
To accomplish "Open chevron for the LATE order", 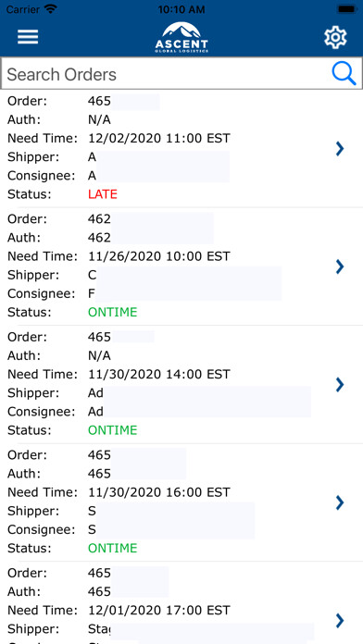I will (340, 149).
